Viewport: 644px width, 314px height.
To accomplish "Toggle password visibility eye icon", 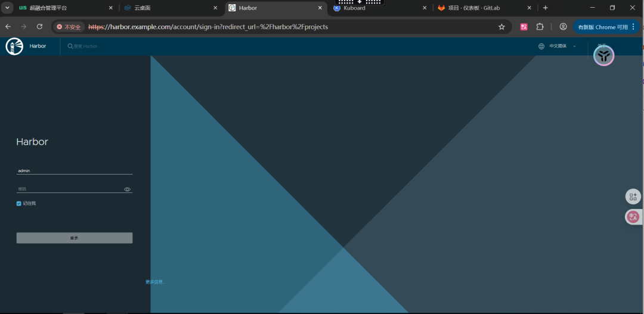I will (x=128, y=189).
